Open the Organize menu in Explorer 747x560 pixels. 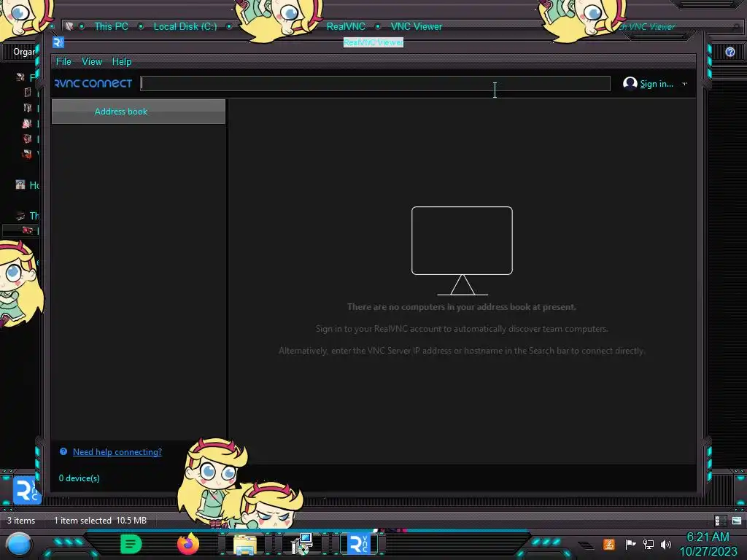24,52
